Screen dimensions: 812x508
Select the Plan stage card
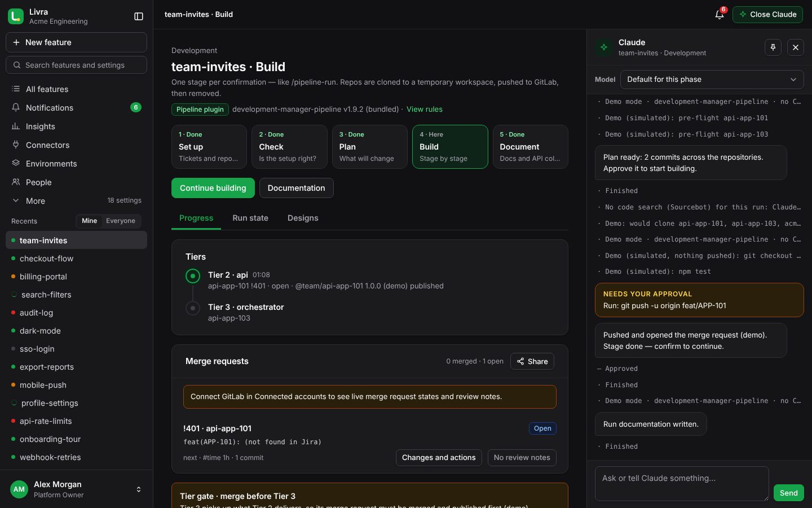coord(370,147)
